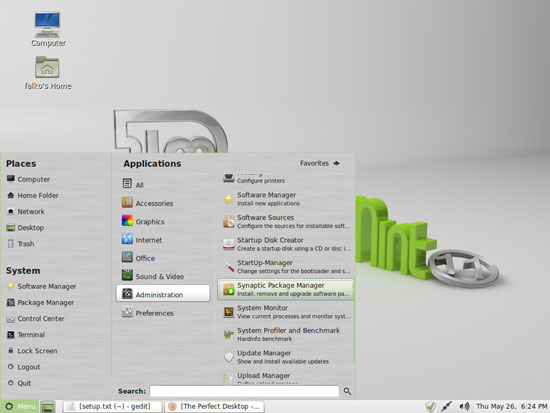Image resolution: width=550 pixels, height=413 pixels.
Task: Click the Search input field
Action: click(244, 391)
